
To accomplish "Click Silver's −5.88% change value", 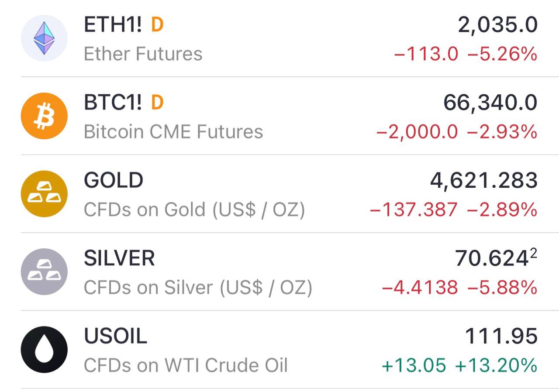I will pos(502,288).
